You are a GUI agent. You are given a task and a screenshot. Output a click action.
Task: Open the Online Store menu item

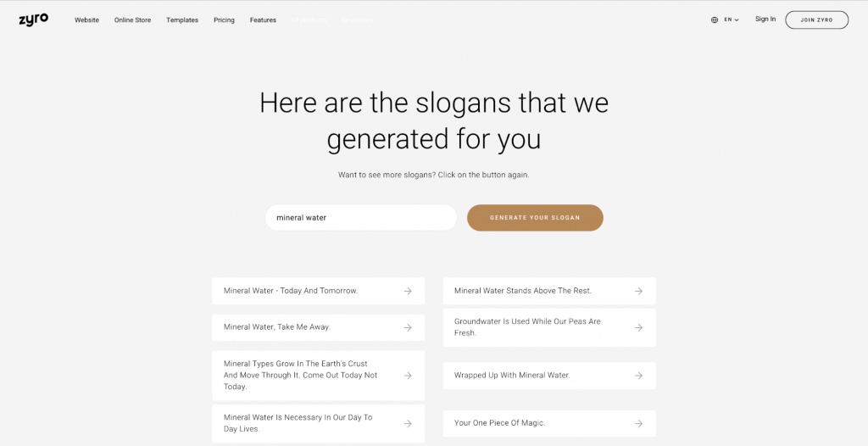pos(132,20)
